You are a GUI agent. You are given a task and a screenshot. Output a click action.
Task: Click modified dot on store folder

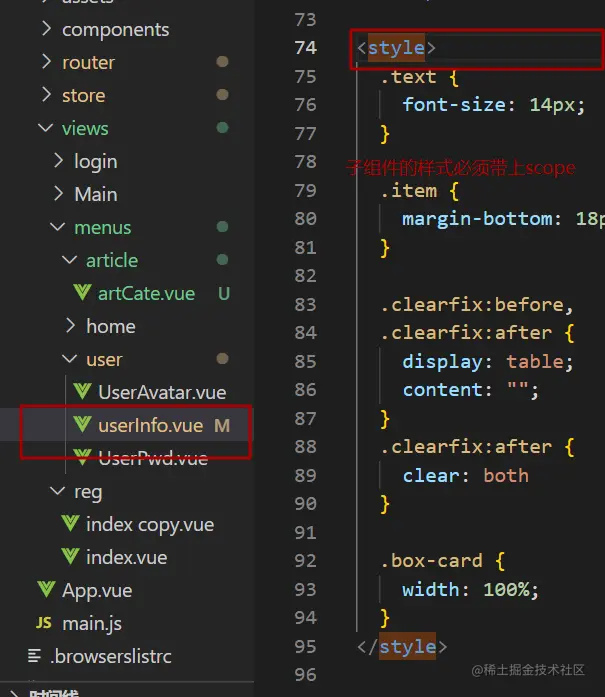click(x=222, y=95)
